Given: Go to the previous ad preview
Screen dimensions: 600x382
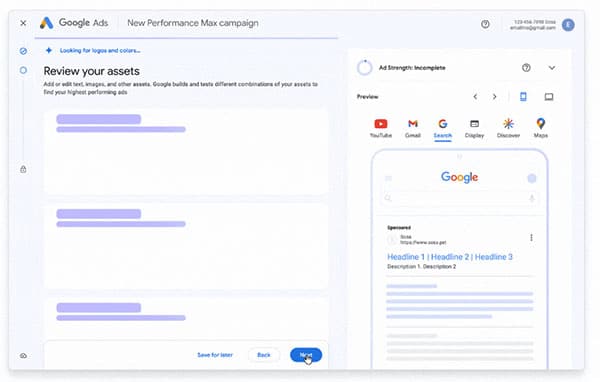Looking at the screenshot, I should (475, 97).
